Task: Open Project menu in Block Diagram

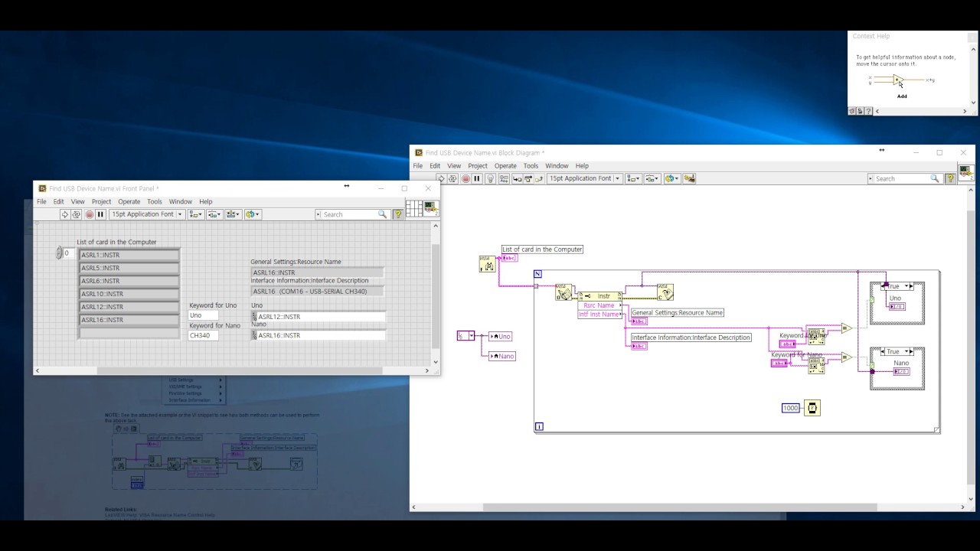Action: [x=478, y=166]
